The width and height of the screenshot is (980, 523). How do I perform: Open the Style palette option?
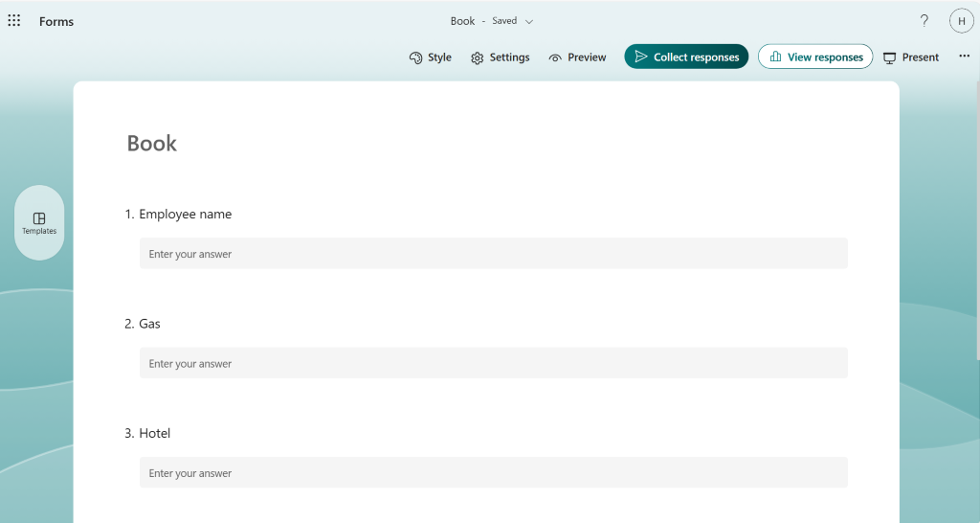point(430,57)
